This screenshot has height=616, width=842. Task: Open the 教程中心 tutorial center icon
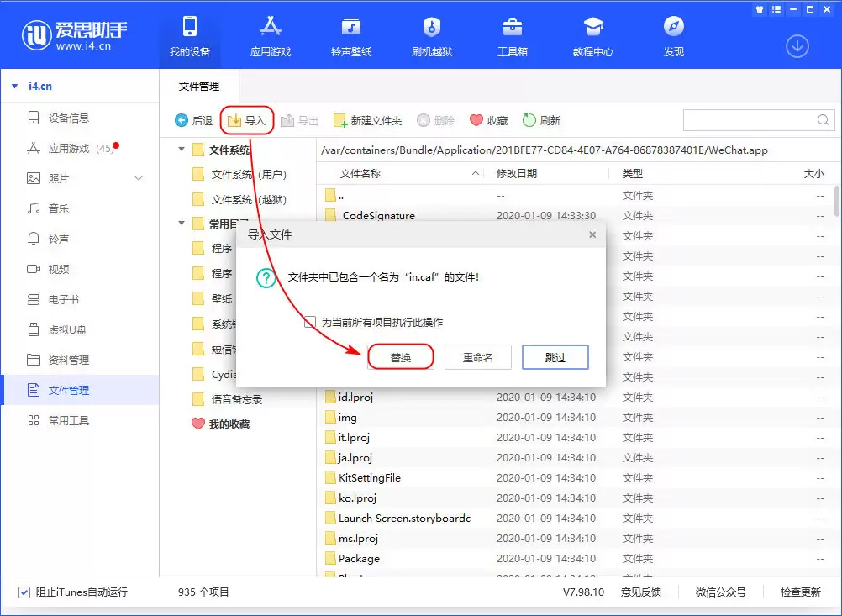point(592,26)
